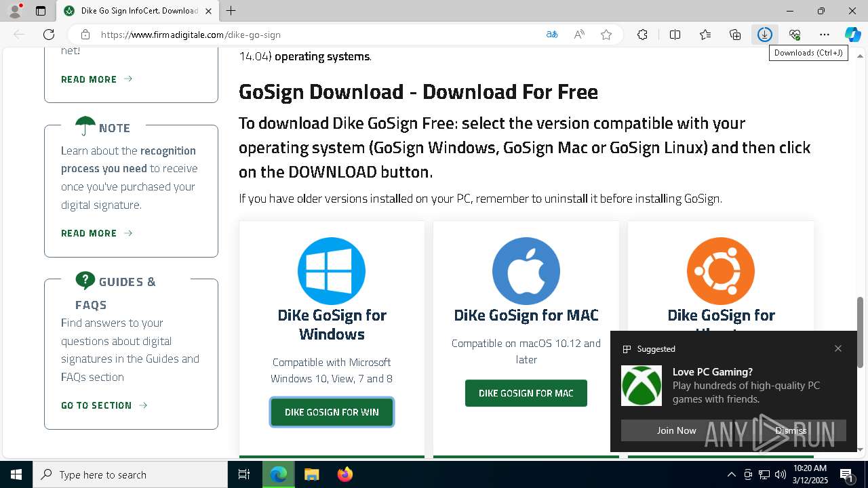
Task: Close the Suggested notification popup
Action: tap(838, 348)
